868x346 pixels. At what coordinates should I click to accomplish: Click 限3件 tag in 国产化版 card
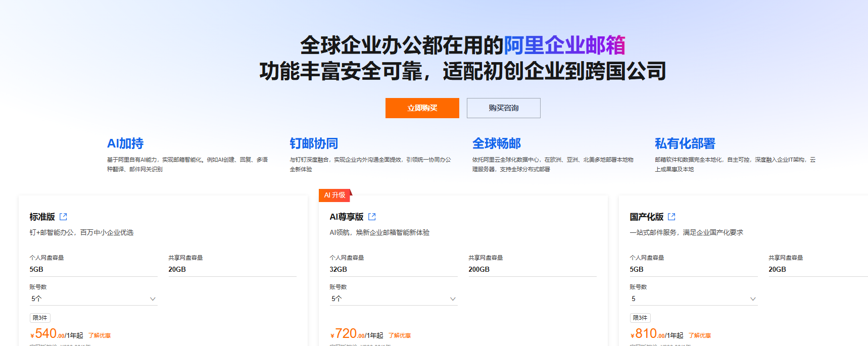coord(640,318)
